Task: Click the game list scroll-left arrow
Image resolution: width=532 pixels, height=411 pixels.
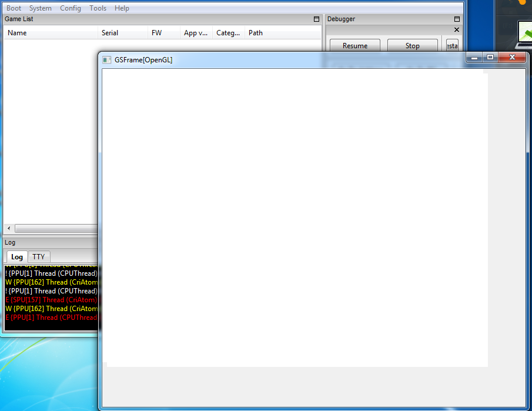Action: [9, 228]
